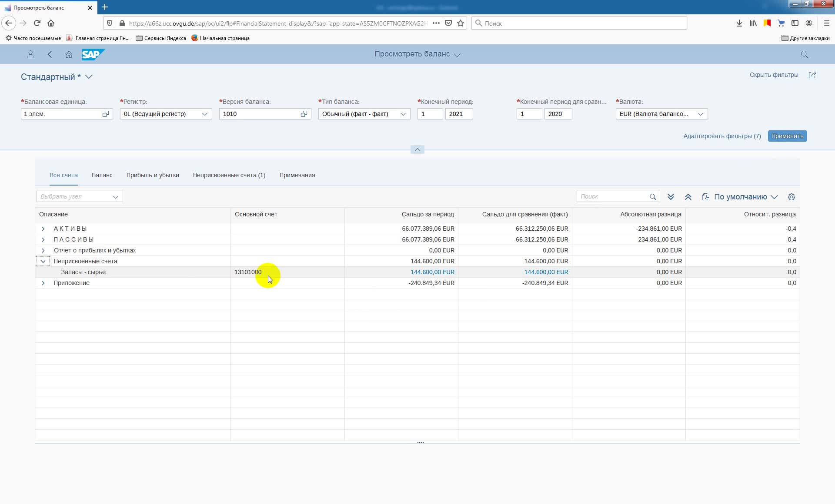Click the Применить button
This screenshot has height=504, width=835.
[787, 136]
